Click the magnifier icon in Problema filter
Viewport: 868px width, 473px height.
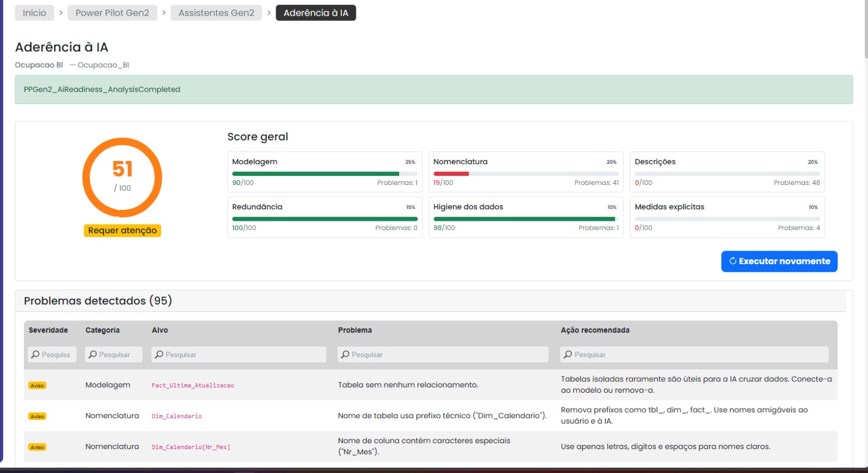tap(345, 355)
